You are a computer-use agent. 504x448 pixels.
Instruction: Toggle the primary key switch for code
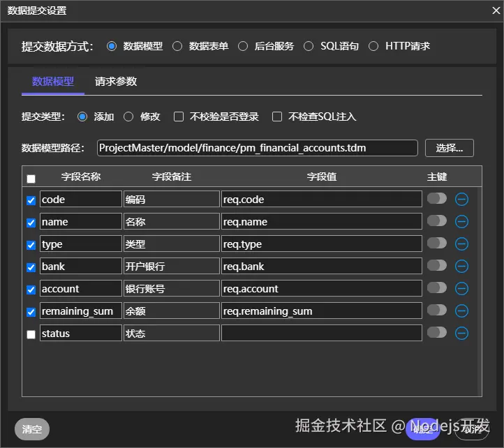pyautogui.click(x=437, y=199)
